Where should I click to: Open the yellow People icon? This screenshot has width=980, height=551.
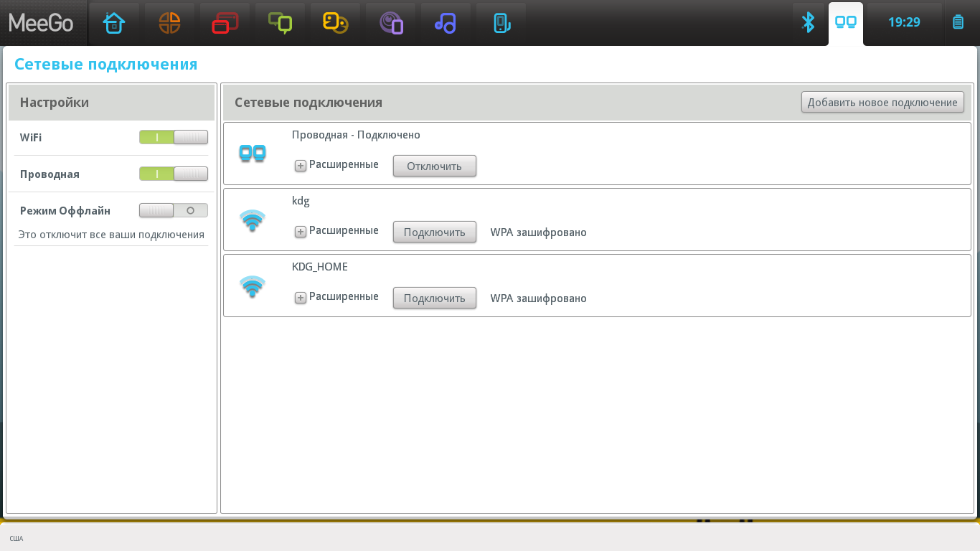pyautogui.click(x=335, y=23)
